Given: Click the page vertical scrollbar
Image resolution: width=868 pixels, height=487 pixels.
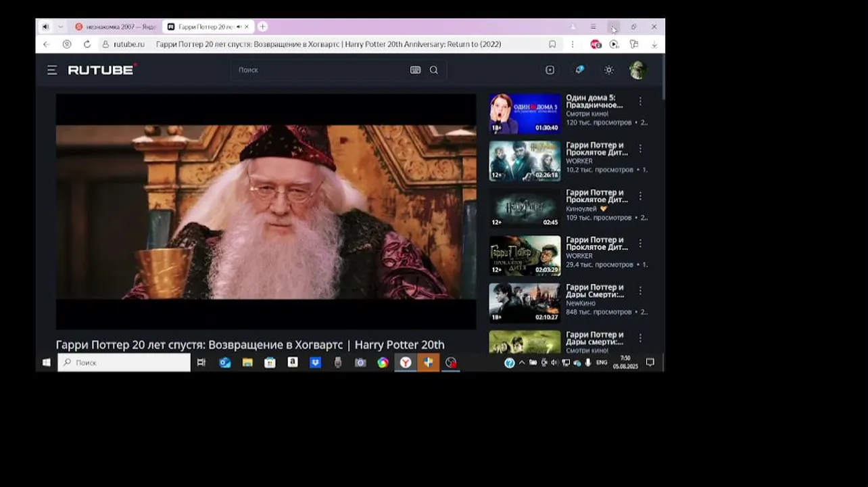Looking at the screenshot, I should click(662, 78).
